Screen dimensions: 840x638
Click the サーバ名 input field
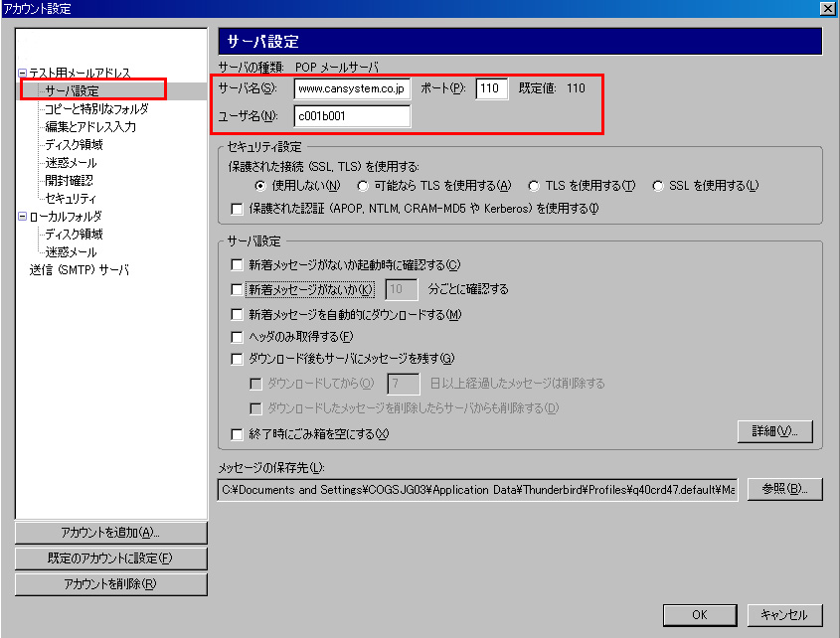point(353,88)
